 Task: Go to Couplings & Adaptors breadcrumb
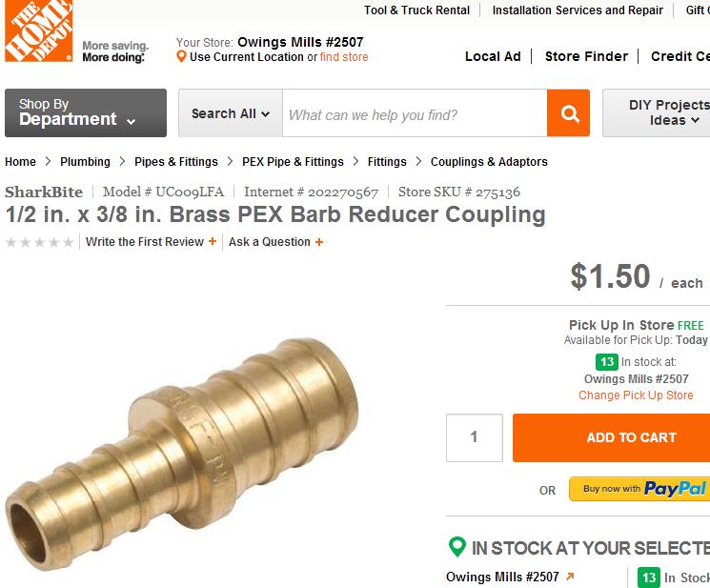489,162
